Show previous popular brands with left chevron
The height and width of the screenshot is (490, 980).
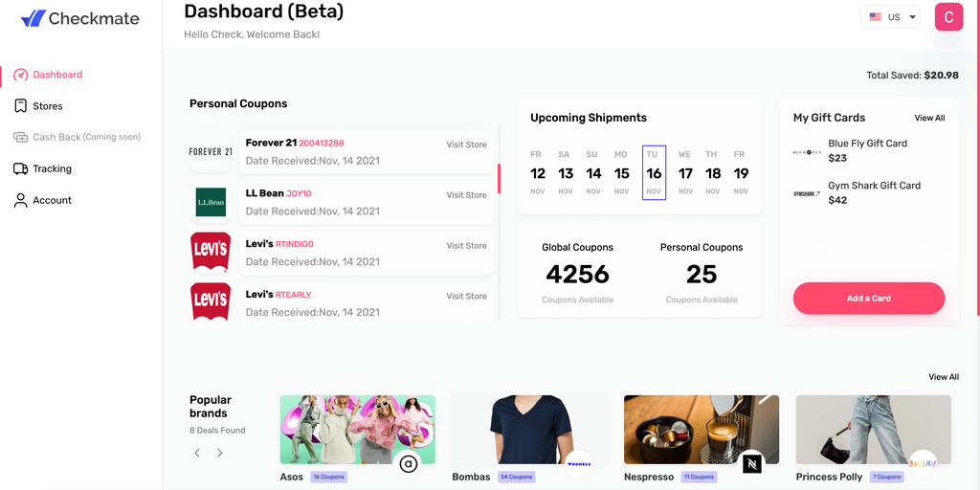tap(197, 453)
